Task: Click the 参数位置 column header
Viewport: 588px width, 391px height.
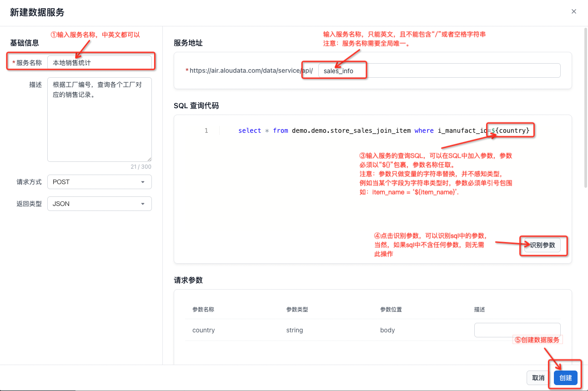Action: tap(391, 310)
